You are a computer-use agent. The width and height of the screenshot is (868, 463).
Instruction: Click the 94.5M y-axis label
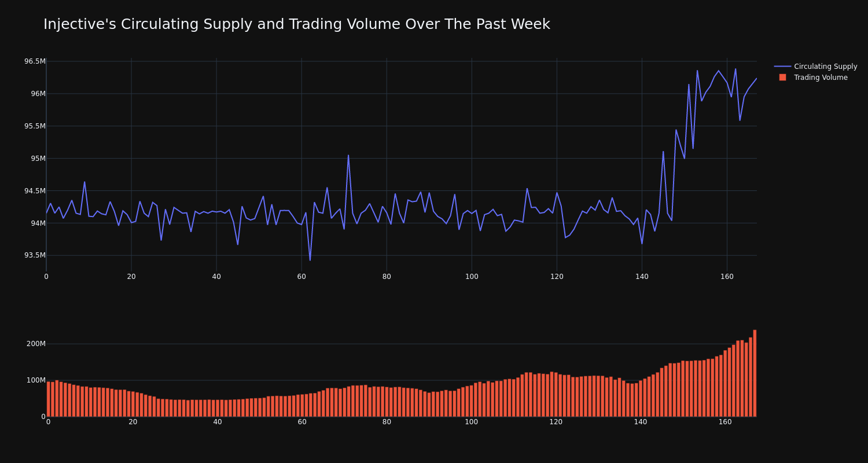35,191
